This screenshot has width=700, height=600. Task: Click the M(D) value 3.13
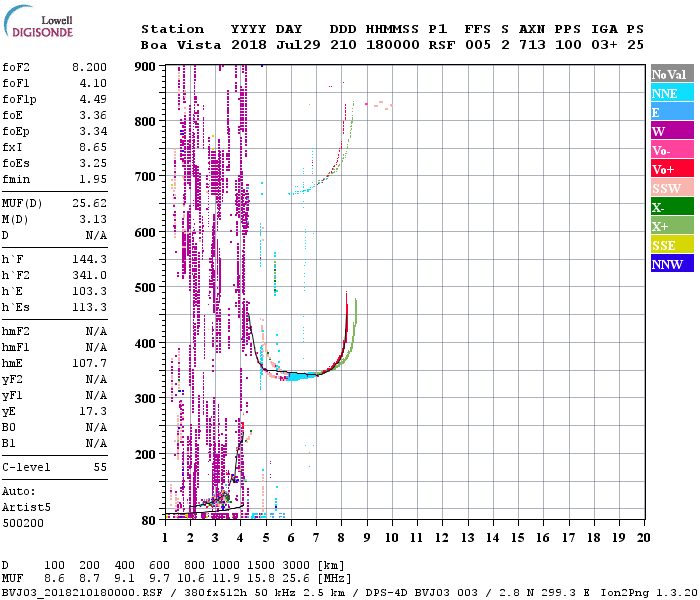tap(93, 219)
